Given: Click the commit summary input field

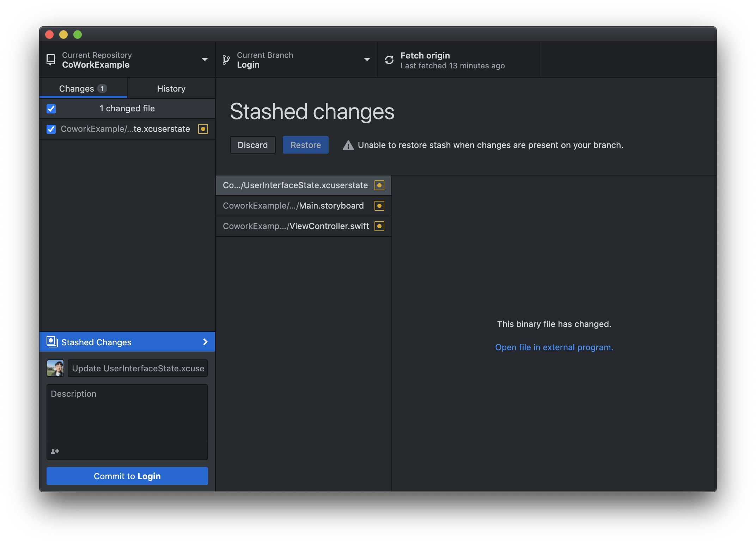Looking at the screenshot, I should [x=138, y=368].
